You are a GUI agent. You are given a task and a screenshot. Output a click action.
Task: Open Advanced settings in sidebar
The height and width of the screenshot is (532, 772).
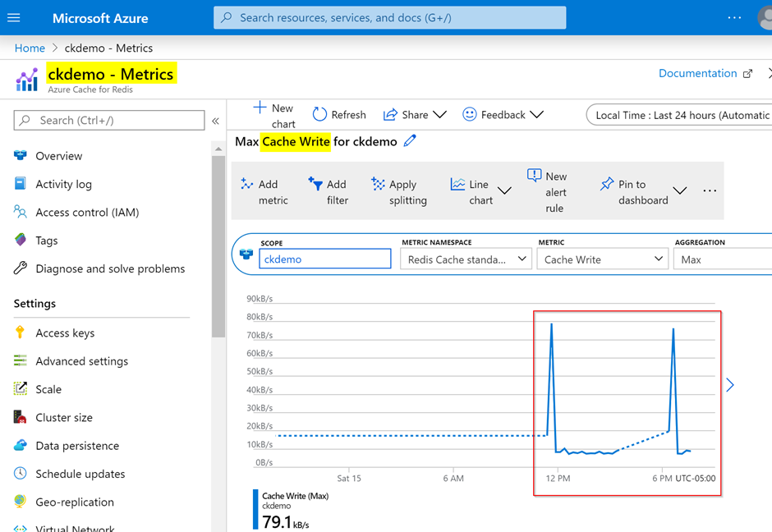82,361
